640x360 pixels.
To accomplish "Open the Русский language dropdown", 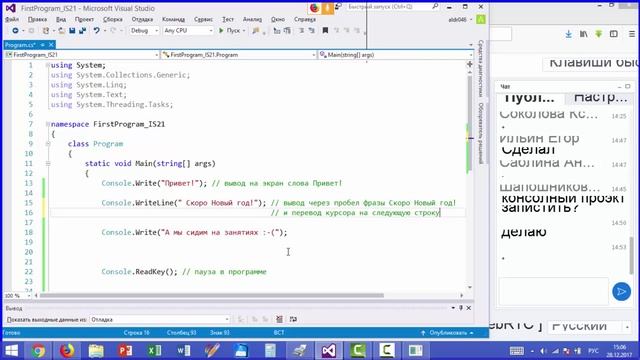I will 589,327.
